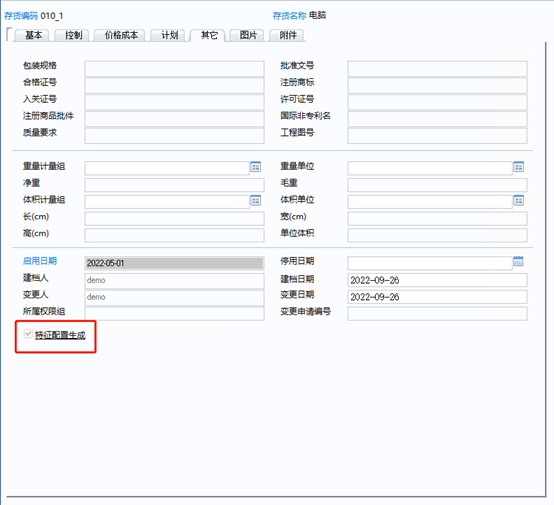Open lookup icon for 重量计量组 field
This screenshot has height=505, width=554.
click(255, 167)
